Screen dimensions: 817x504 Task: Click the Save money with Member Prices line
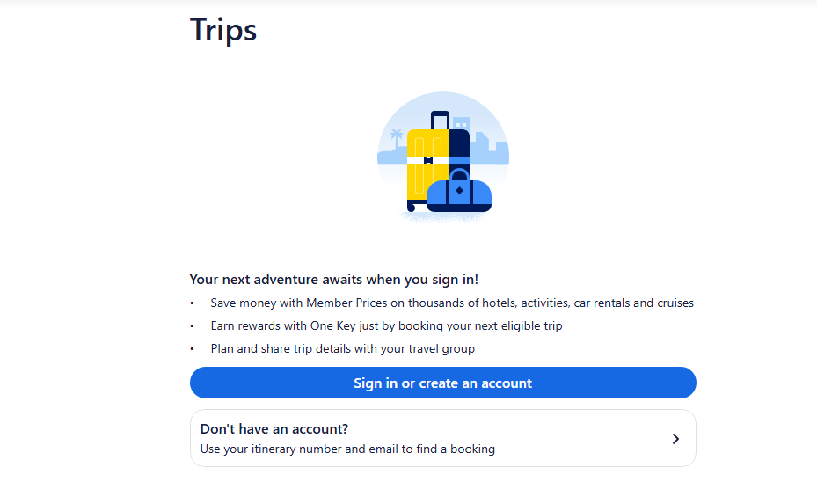click(452, 303)
